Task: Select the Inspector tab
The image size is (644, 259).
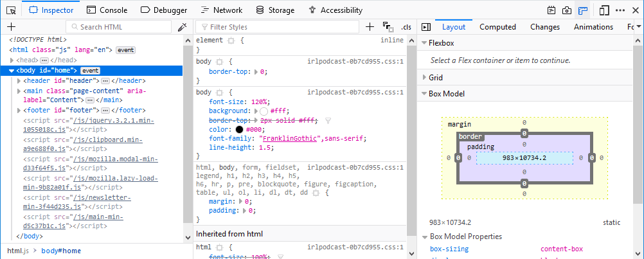Action: tap(52, 10)
